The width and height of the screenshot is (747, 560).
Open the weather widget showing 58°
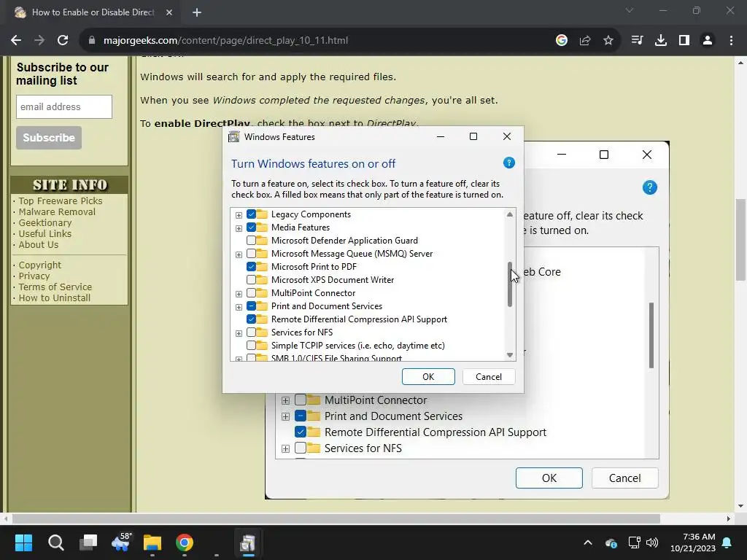pyautogui.click(x=120, y=542)
